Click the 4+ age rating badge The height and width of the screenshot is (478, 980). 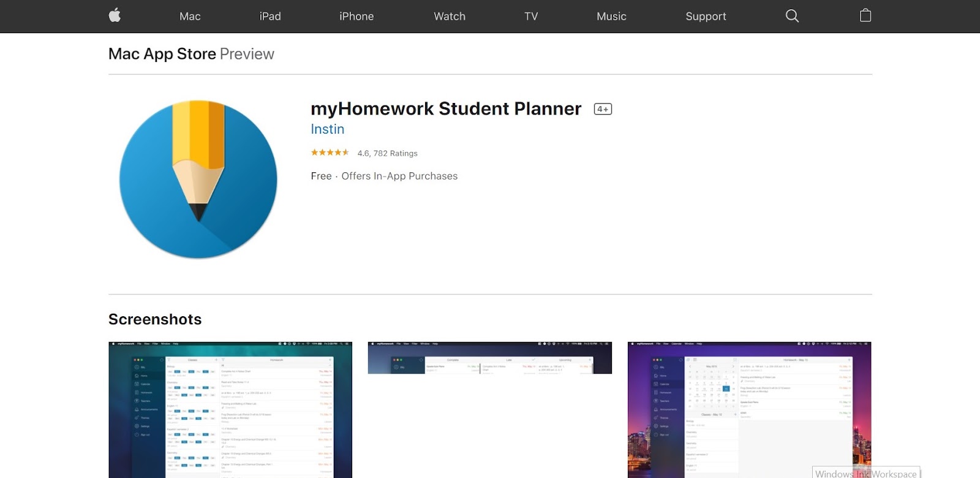pos(603,109)
